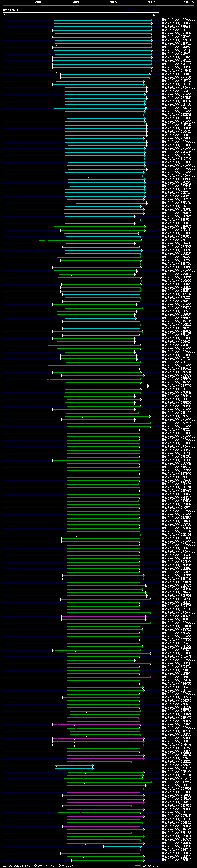The height and width of the screenshot is (868, 197).
Task: Select the UniRef100_Q8LCS5 entry
Action: point(177,67)
